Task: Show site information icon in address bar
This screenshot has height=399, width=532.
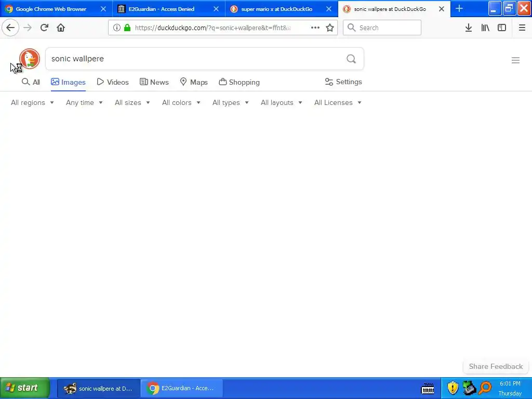Action: point(116,28)
